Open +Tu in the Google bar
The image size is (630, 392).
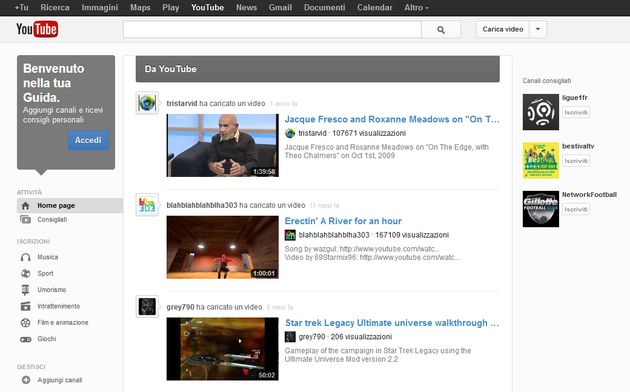tap(21, 8)
